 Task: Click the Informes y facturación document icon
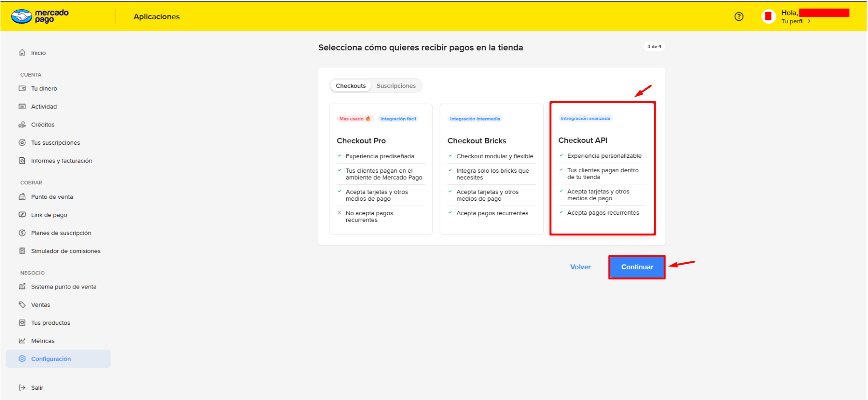point(22,161)
